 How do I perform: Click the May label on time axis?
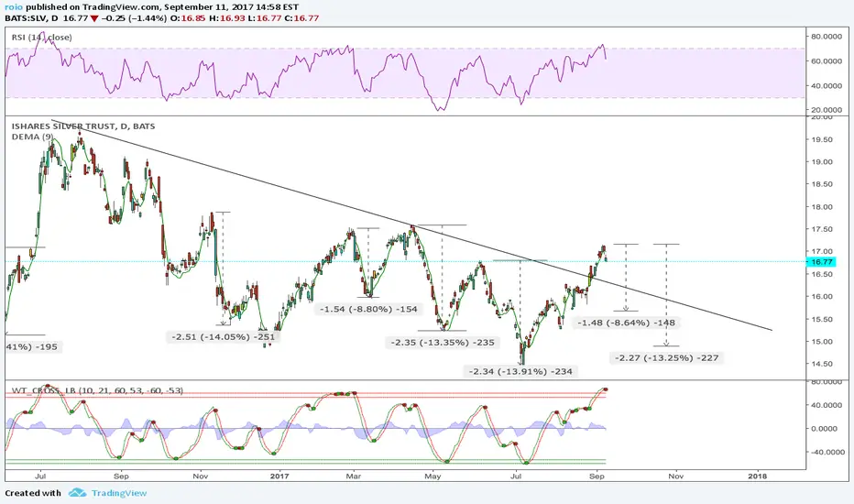[x=433, y=476]
